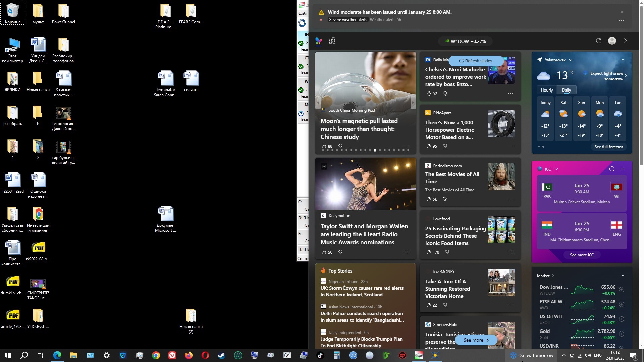Switch weather forecast to Daily
The height and width of the screenshot is (362, 644).
pos(567,90)
